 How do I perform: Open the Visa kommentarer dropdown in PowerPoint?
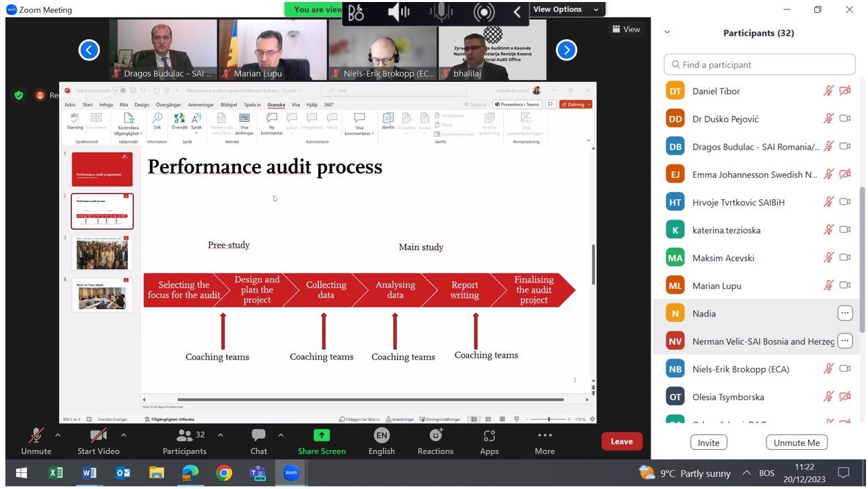(359, 123)
